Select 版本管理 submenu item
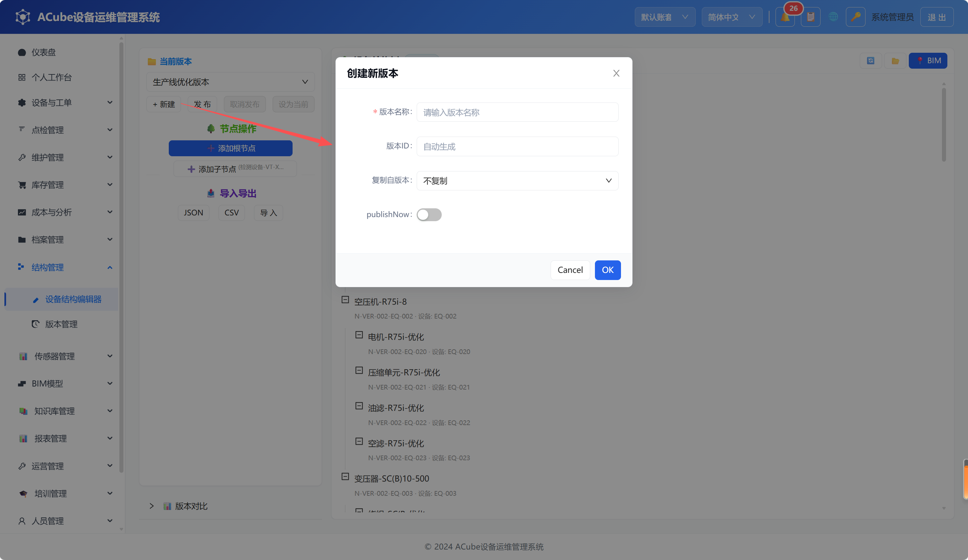Screen dimensions: 968x560 (62, 324)
